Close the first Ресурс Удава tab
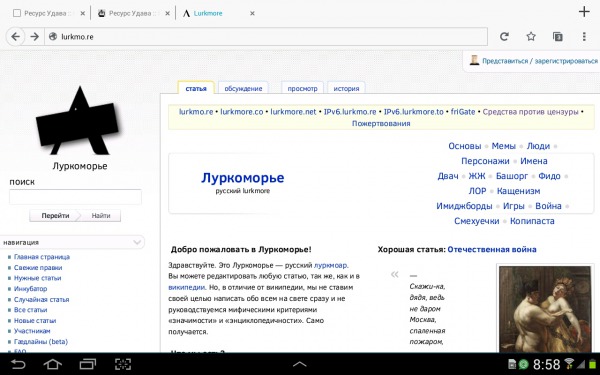The image size is (600, 375). (x=82, y=13)
